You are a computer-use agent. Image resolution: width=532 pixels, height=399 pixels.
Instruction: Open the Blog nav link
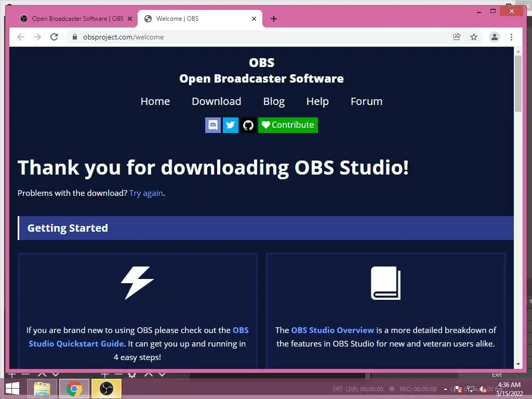click(x=274, y=101)
